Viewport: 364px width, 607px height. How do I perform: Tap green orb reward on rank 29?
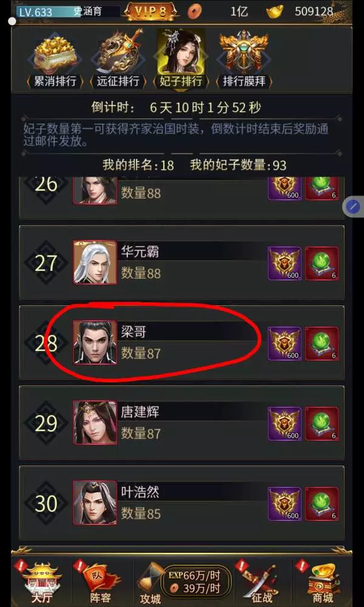322,424
